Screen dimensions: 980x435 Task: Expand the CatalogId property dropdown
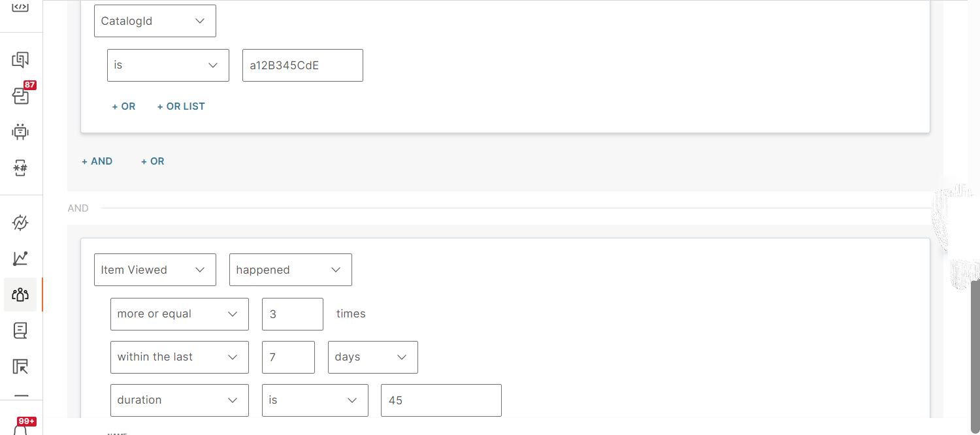click(x=155, y=21)
